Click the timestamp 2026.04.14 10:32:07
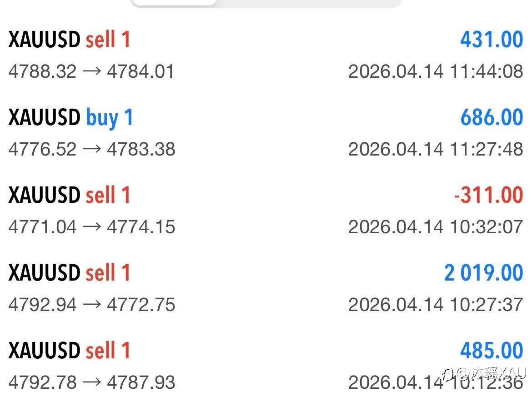 [435, 227]
